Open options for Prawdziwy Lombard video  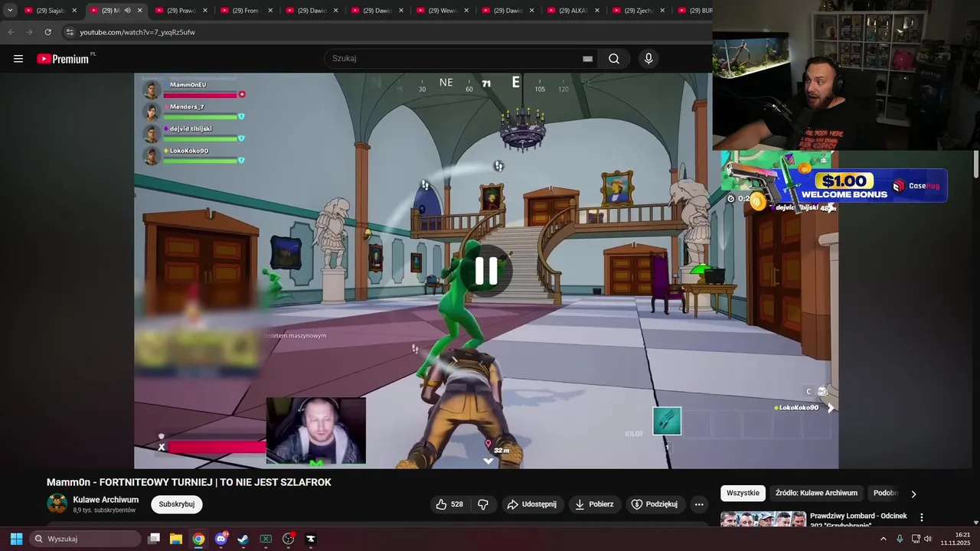922,517
